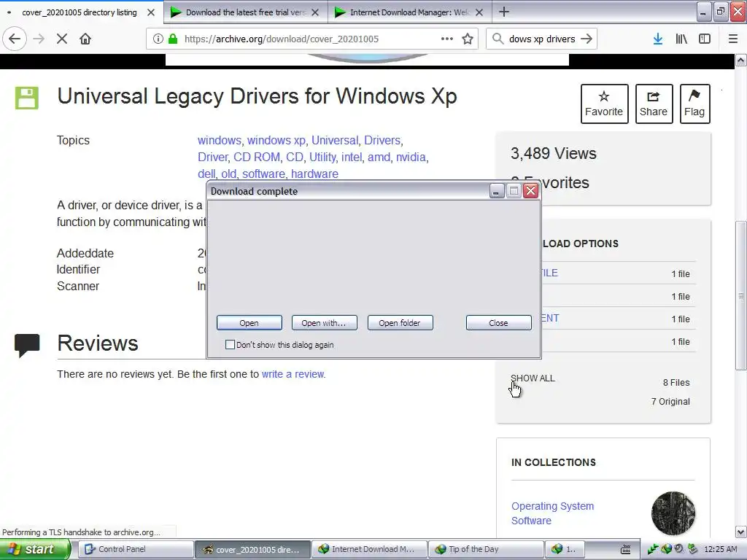Click the on-screen keyboard taskbar icon
Image resolution: width=747 pixels, height=560 pixels.
point(625,550)
